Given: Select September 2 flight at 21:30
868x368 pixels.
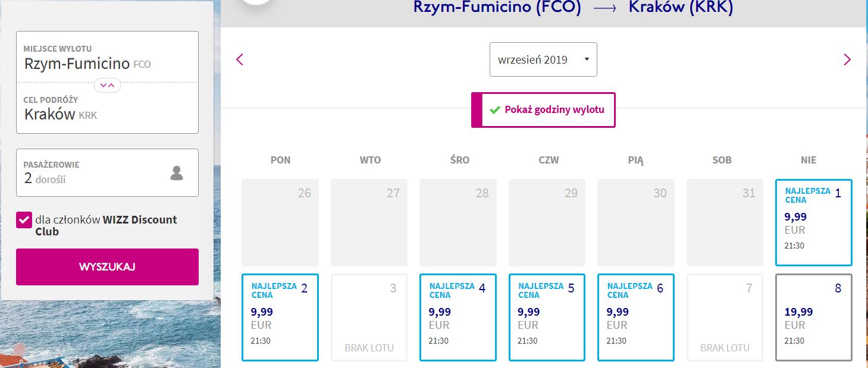Looking at the screenshot, I should (x=280, y=317).
